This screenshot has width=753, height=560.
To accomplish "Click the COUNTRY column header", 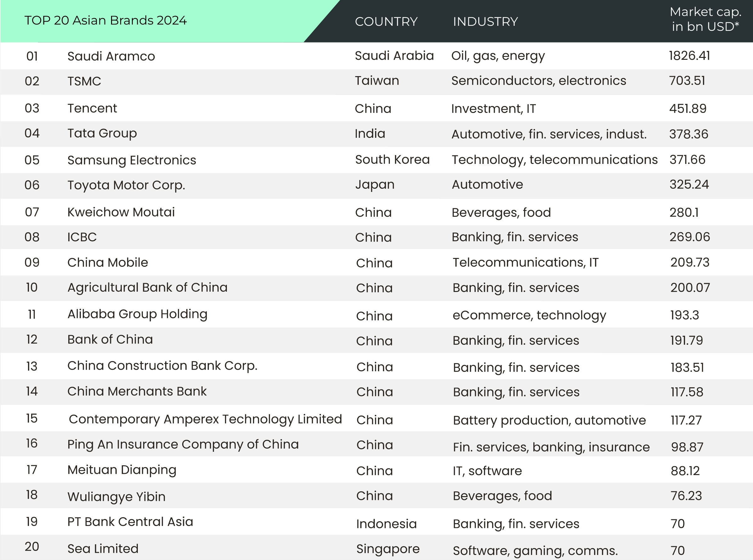I will [386, 22].
